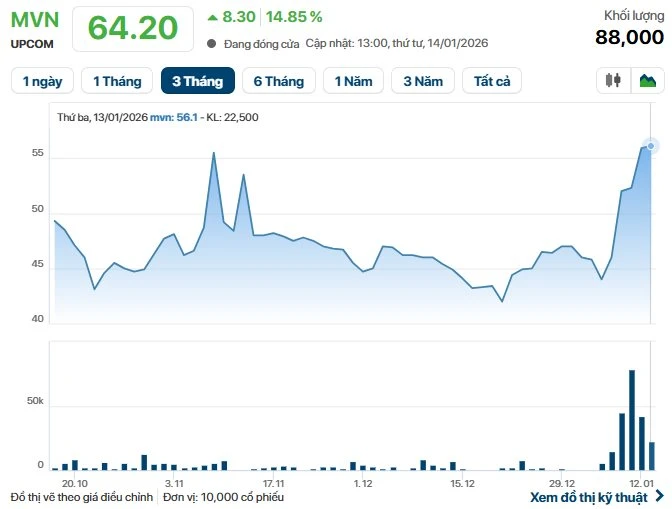Select the Tất cả time range
The image size is (672, 509).
tap(492, 81)
